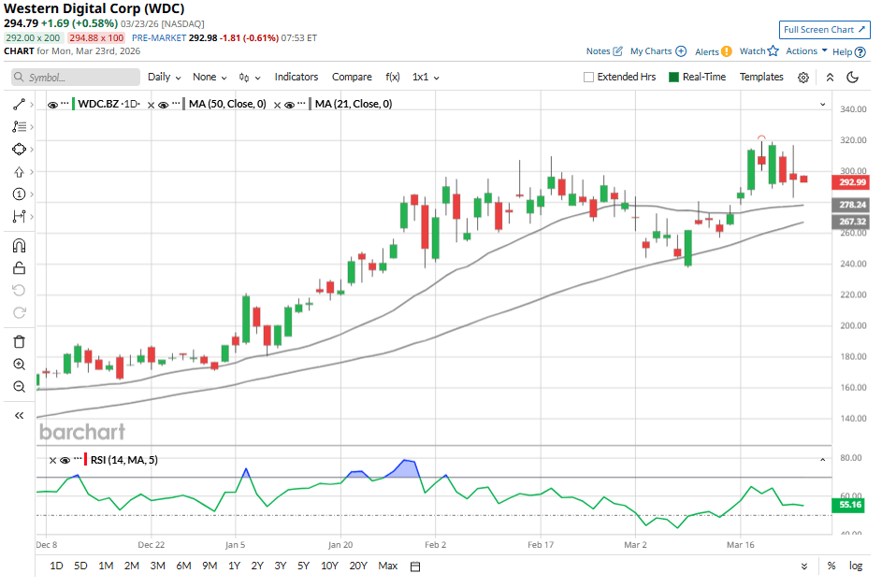Open the None aggregation dropdown

click(x=208, y=77)
